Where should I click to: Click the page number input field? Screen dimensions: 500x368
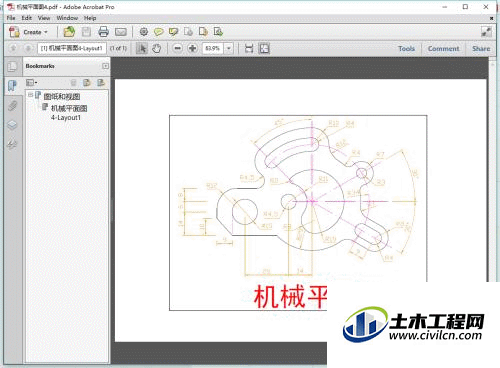(x=72, y=49)
